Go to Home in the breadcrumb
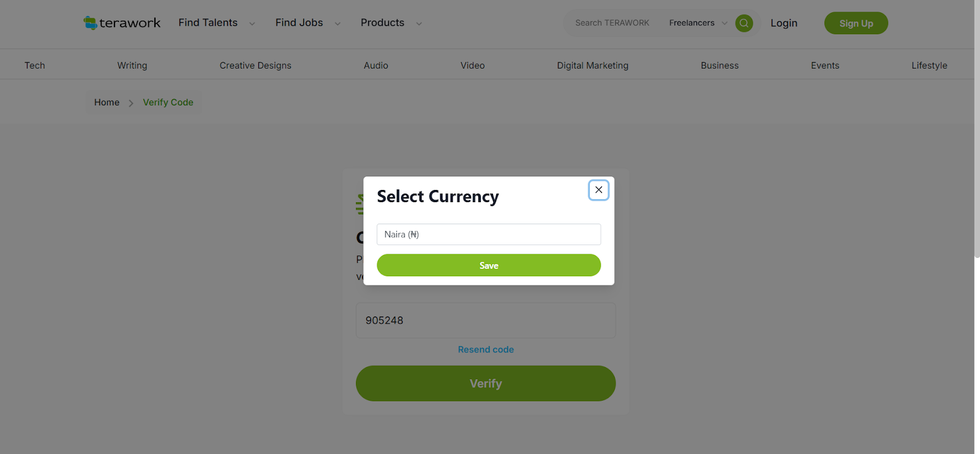Viewport: 980px width, 454px height. click(107, 102)
